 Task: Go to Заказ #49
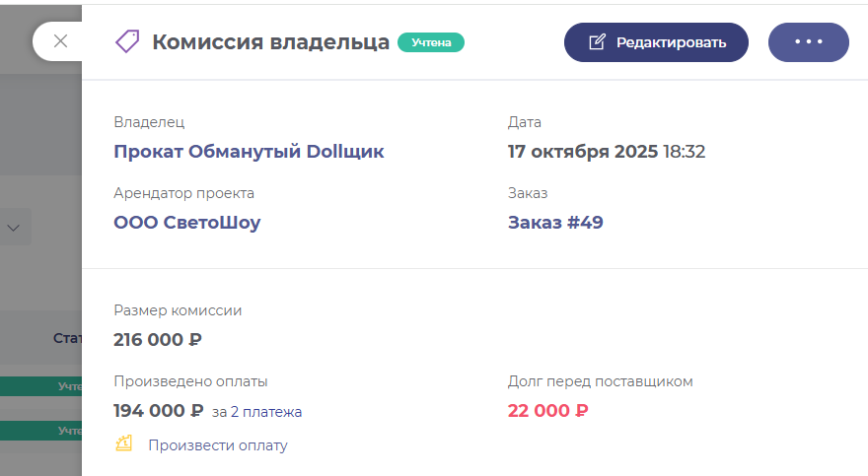coord(555,223)
